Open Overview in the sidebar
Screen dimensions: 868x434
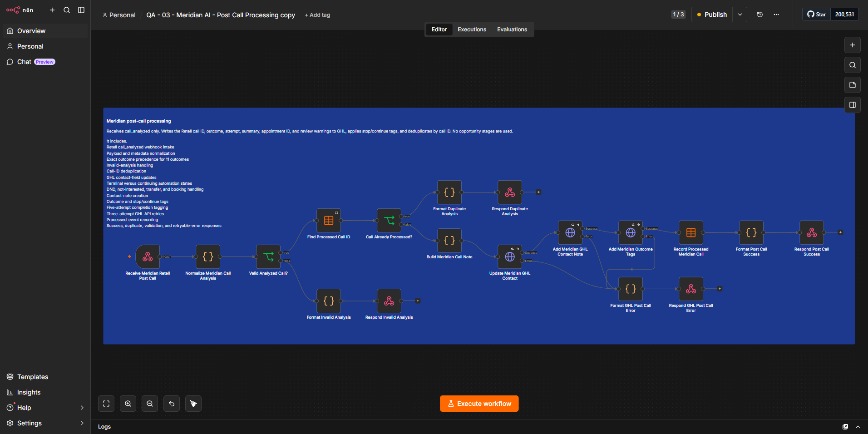(x=45, y=31)
